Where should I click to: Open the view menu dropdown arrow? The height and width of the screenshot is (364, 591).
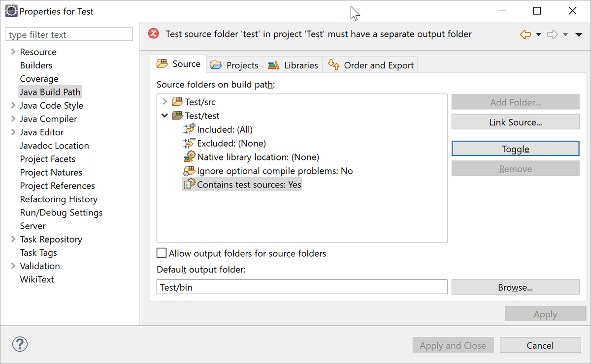[x=579, y=34]
